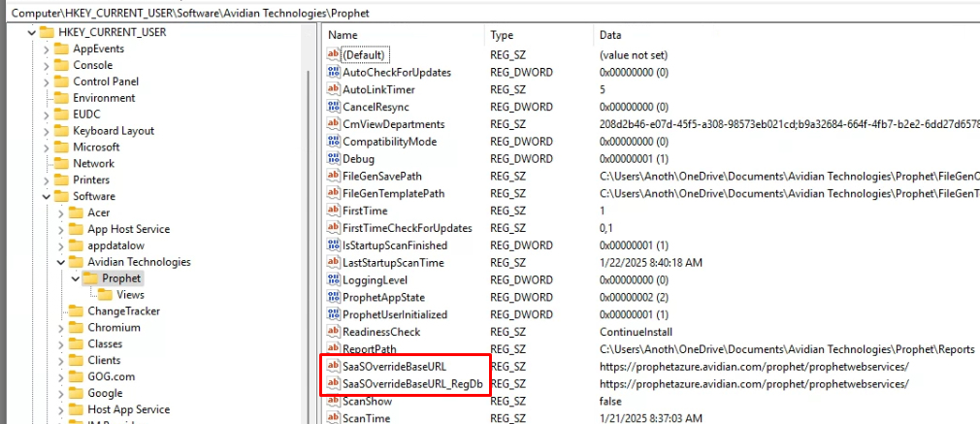This screenshot has height=424, width=980.
Task: Select the ReportPath value
Action: pos(370,349)
